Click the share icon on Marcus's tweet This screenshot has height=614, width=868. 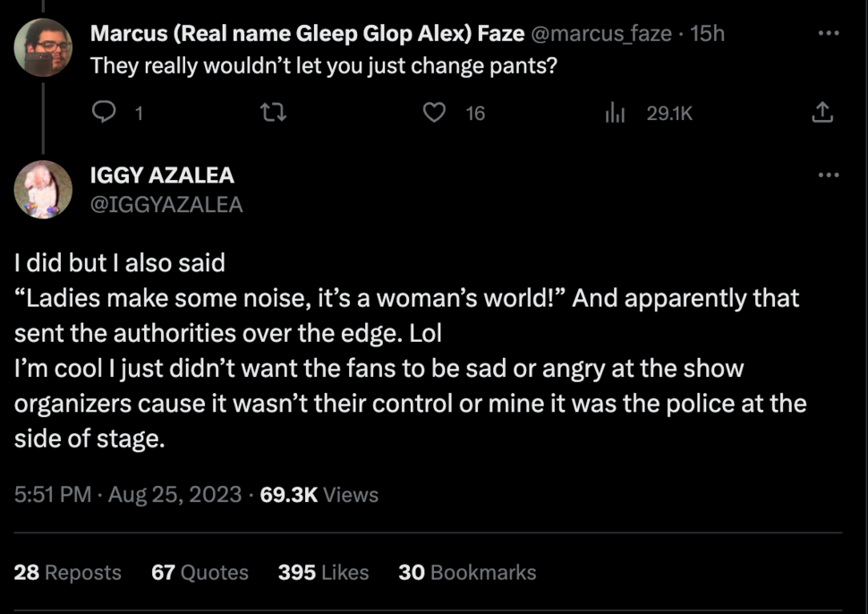[821, 113]
